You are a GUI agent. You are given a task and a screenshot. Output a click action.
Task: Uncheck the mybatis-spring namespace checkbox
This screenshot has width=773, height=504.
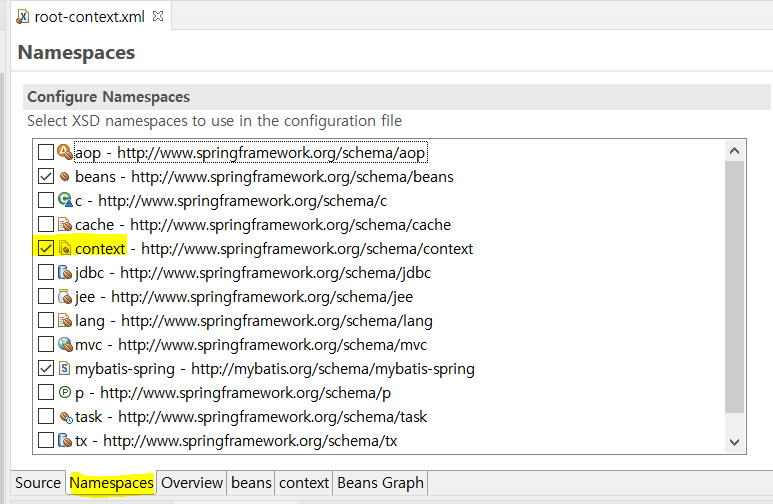coord(46,368)
